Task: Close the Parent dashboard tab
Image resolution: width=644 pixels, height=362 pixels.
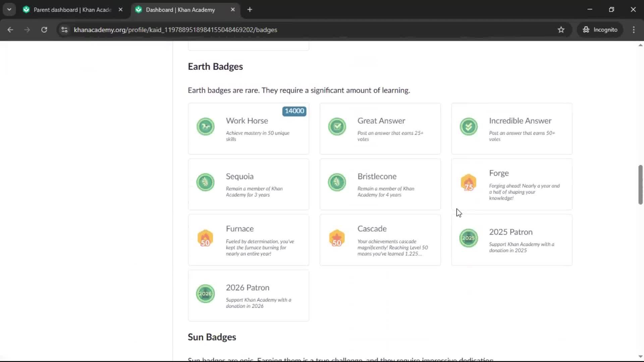Action: (120, 9)
